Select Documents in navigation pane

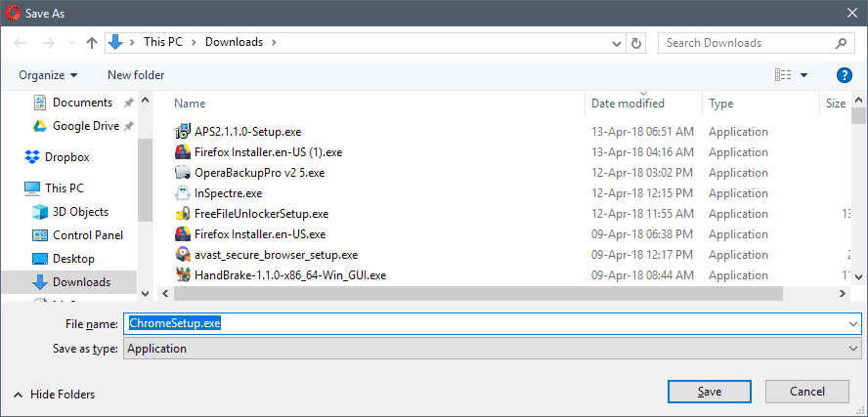(x=82, y=103)
